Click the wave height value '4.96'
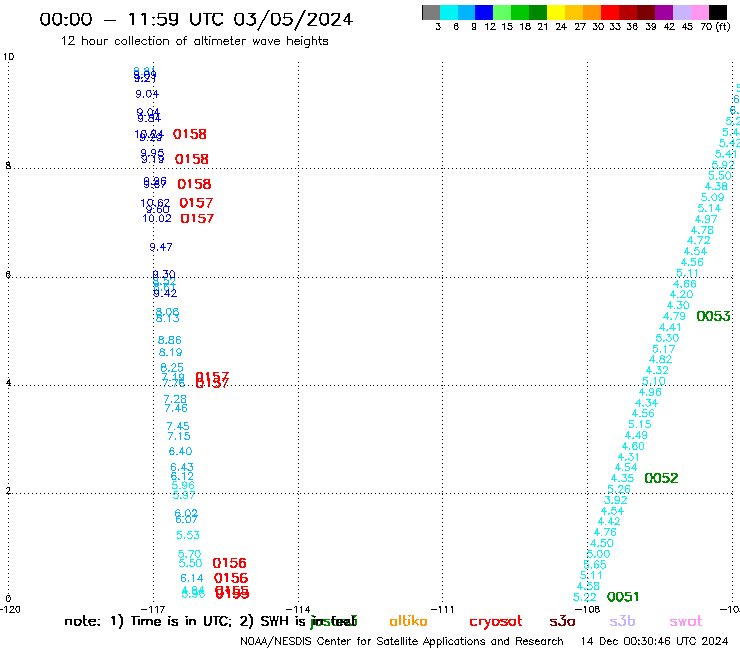 [x=650, y=392]
